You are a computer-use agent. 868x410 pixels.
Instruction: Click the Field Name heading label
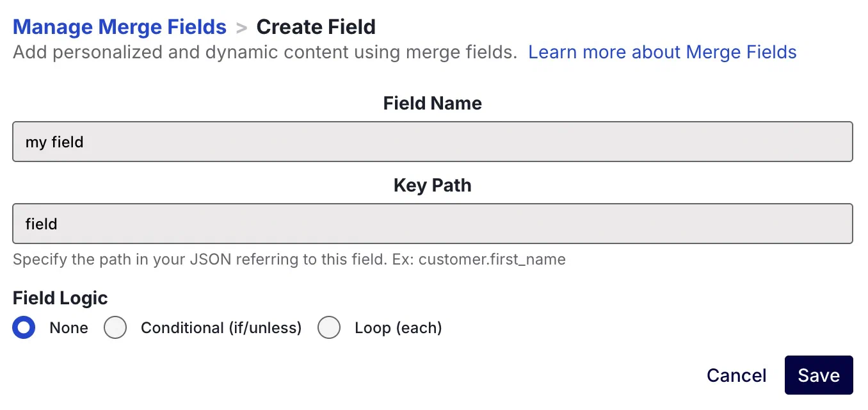pyautogui.click(x=432, y=103)
